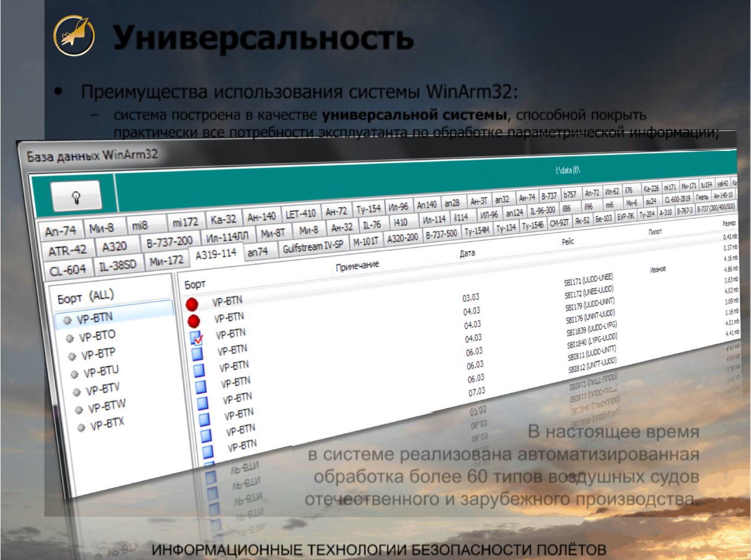Click pilot name Иванов
The width and height of the screenshot is (751, 560).
tap(658, 269)
